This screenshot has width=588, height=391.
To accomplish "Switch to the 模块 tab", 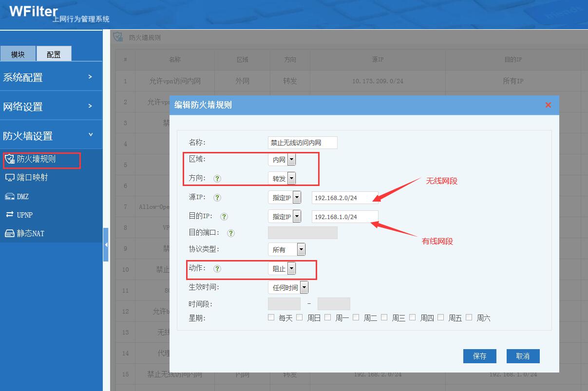I will pyautogui.click(x=18, y=54).
